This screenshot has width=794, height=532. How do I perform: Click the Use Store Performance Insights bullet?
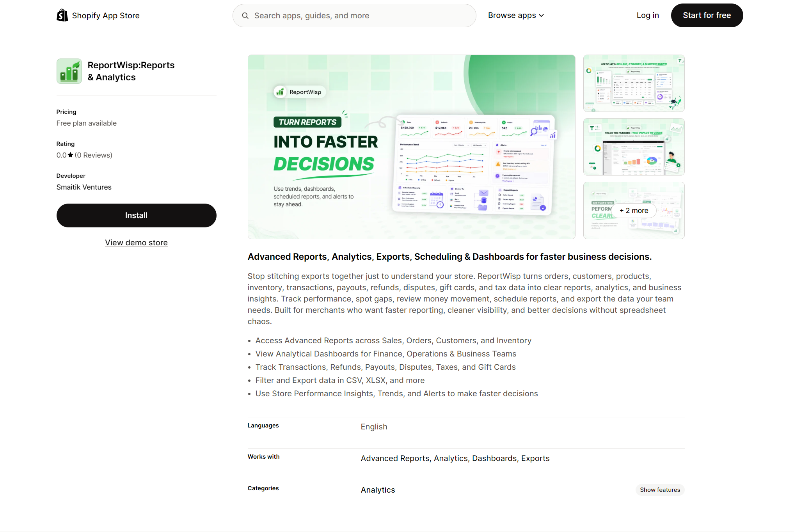396,394
